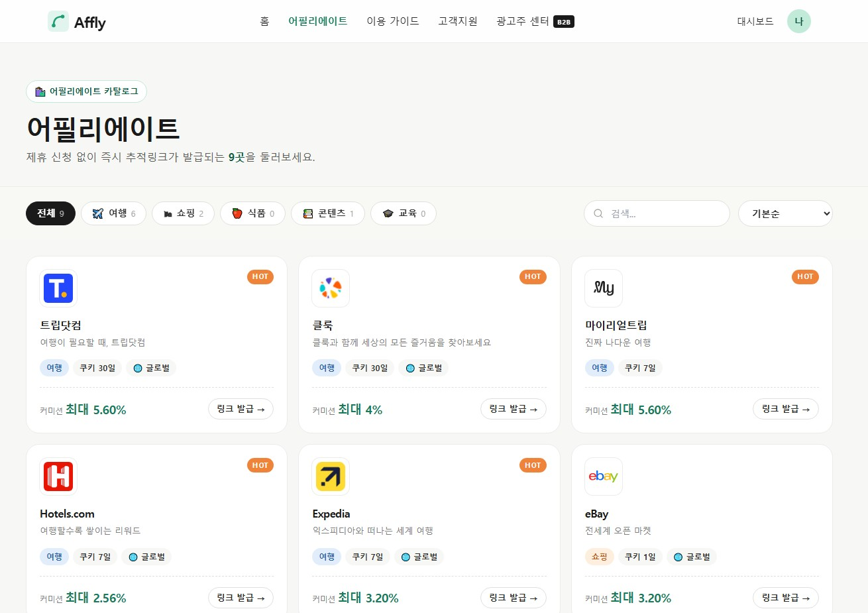Click 쿠키 30일 tag on 트립닷컴 card
This screenshot has height=613, width=868.
coord(97,368)
